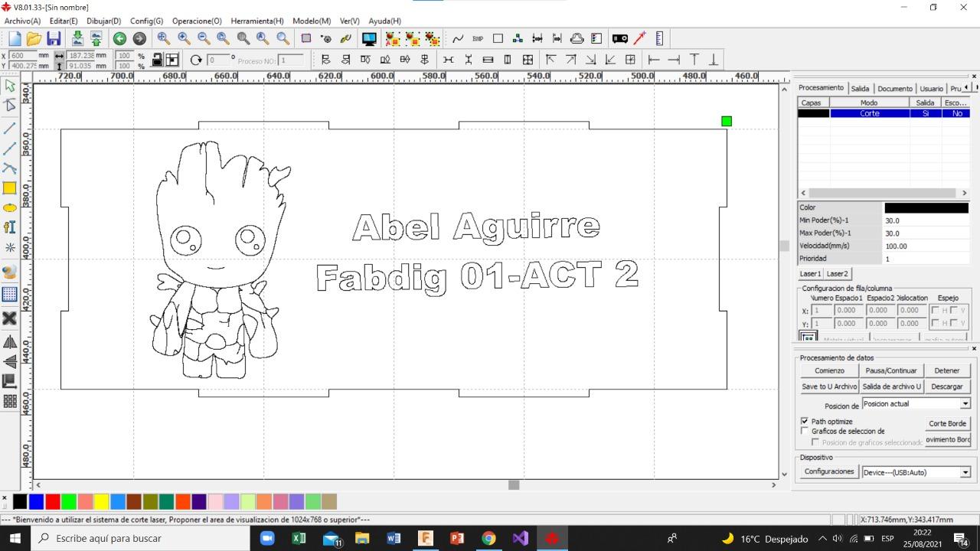Image resolution: width=980 pixels, height=551 pixels.
Task: Check the Posicion de graficos seleccionados checkbox
Action: [815, 442]
